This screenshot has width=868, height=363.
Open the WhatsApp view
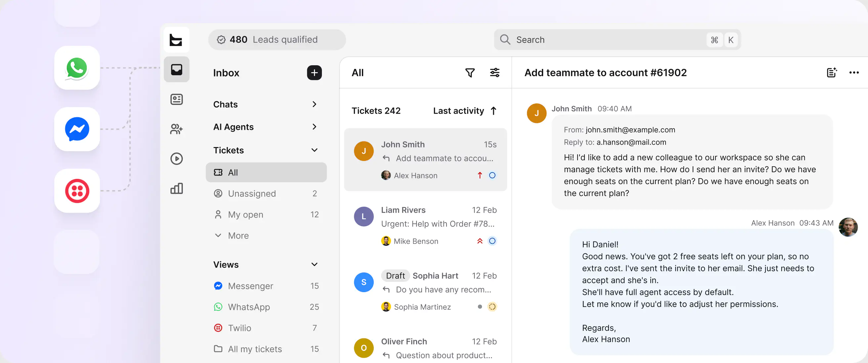point(266,307)
